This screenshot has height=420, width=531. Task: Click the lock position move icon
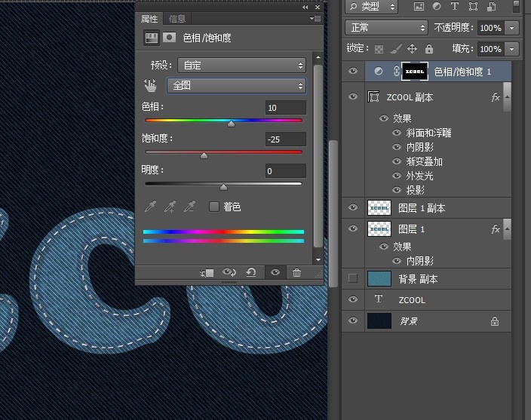point(412,49)
